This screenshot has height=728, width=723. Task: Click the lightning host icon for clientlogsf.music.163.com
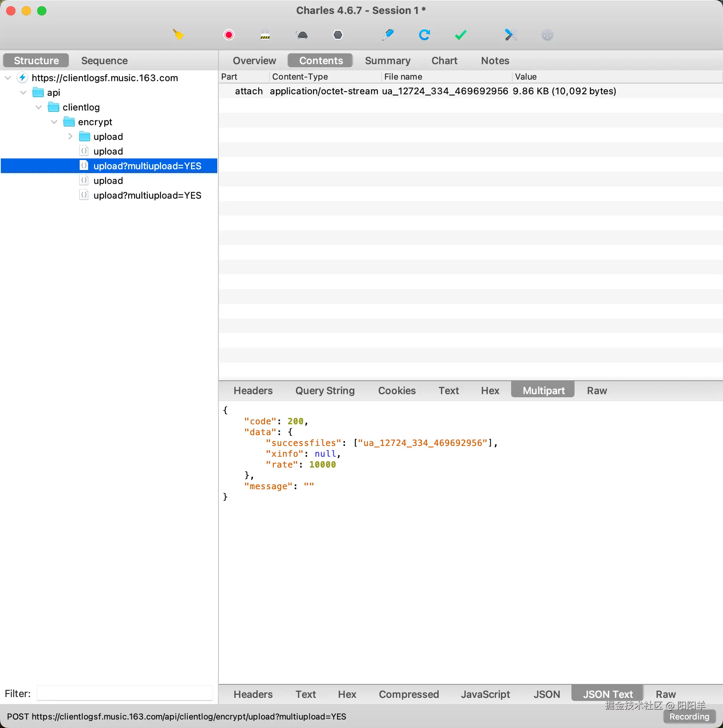tap(22, 78)
